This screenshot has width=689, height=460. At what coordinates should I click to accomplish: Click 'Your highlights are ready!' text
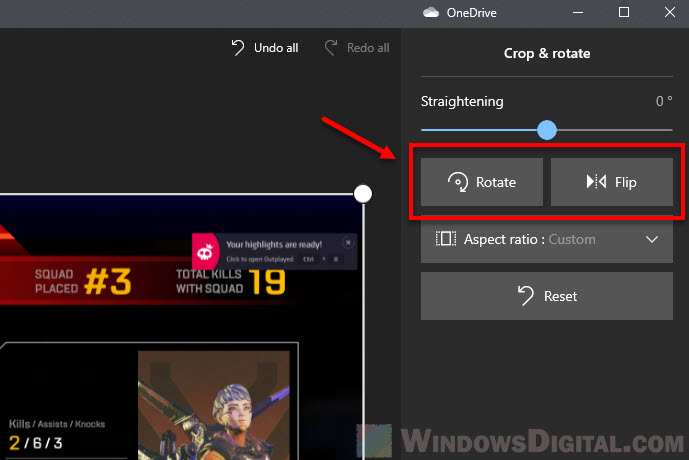pyautogui.click(x=274, y=244)
